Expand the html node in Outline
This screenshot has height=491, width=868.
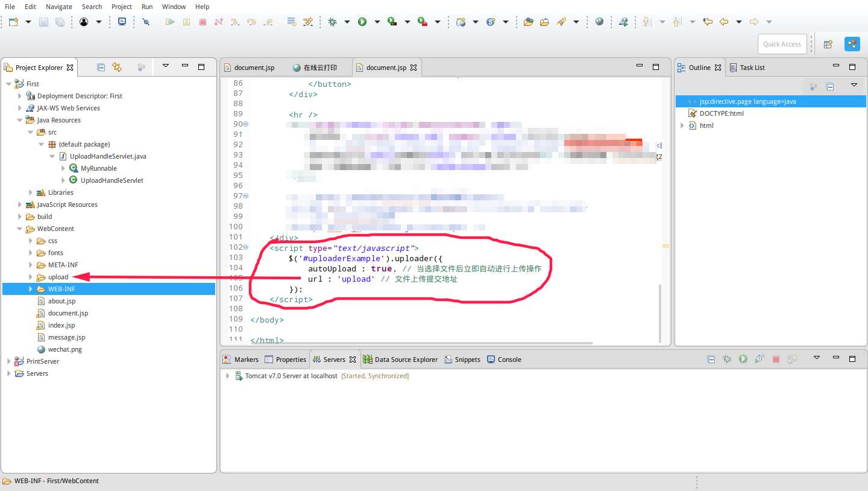[x=682, y=125]
